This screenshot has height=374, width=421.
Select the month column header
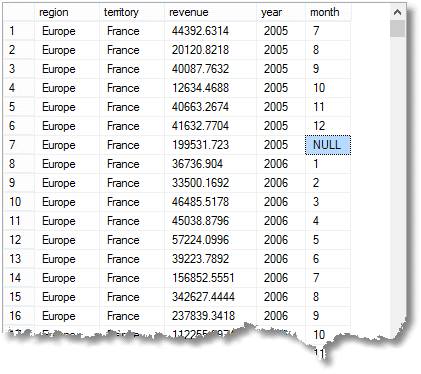point(328,12)
